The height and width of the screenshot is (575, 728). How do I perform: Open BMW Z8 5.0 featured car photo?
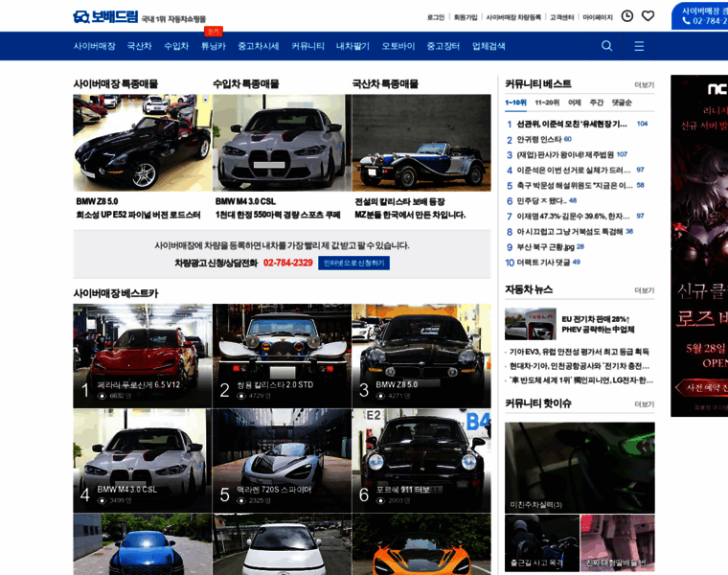(x=143, y=143)
